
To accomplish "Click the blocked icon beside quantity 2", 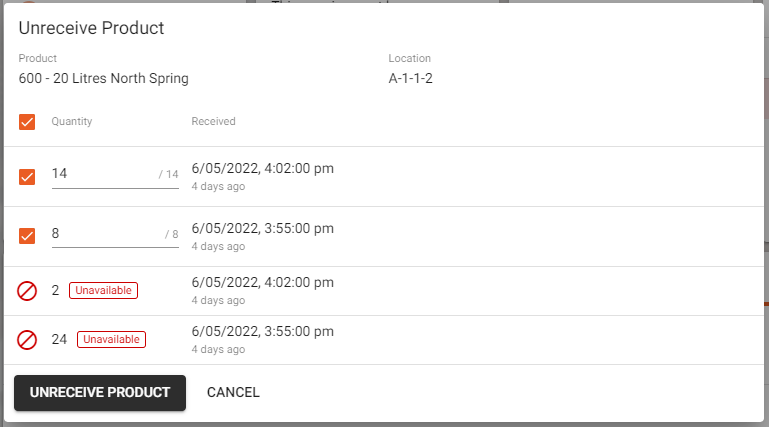I will (x=27, y=291).
